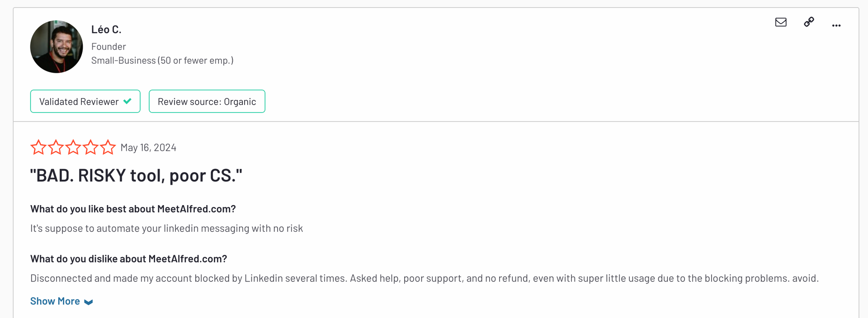Click reviewer name Léo C.
This screenshot has height=318, width=868.
click(106, 30)
